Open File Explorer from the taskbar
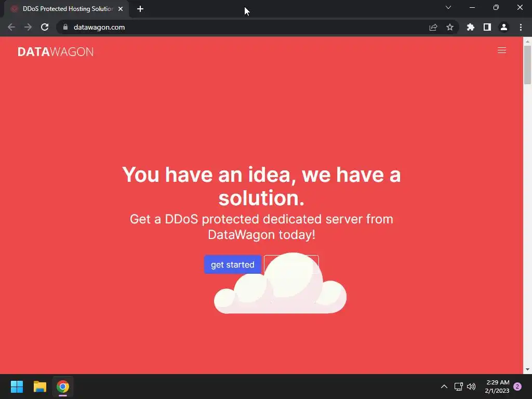Viewport: 532px width, 399px height. [x=39, y=387]
